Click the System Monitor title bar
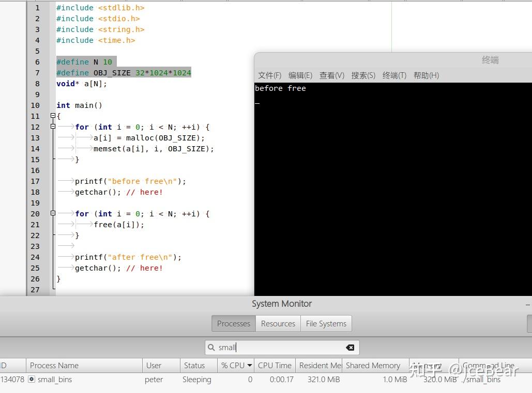 click(282, 304)
